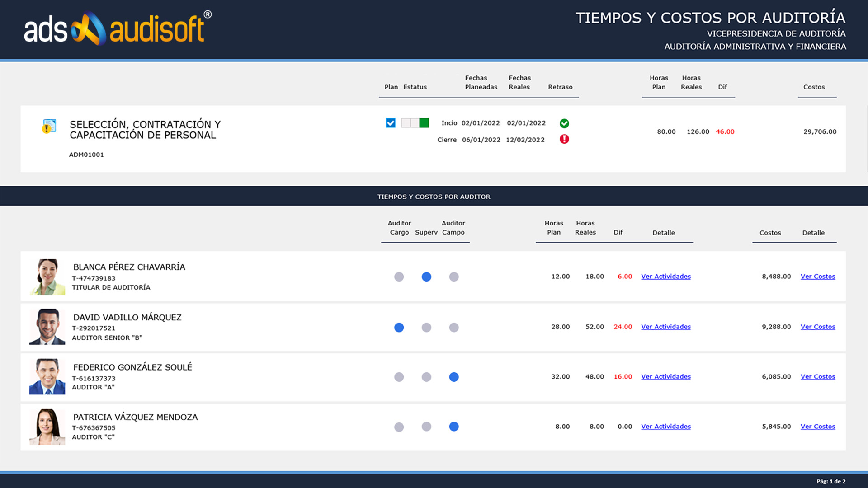Click David Vadillo's gray Auditor Campo indicator
868x488 pixels.
click(454, 327)
